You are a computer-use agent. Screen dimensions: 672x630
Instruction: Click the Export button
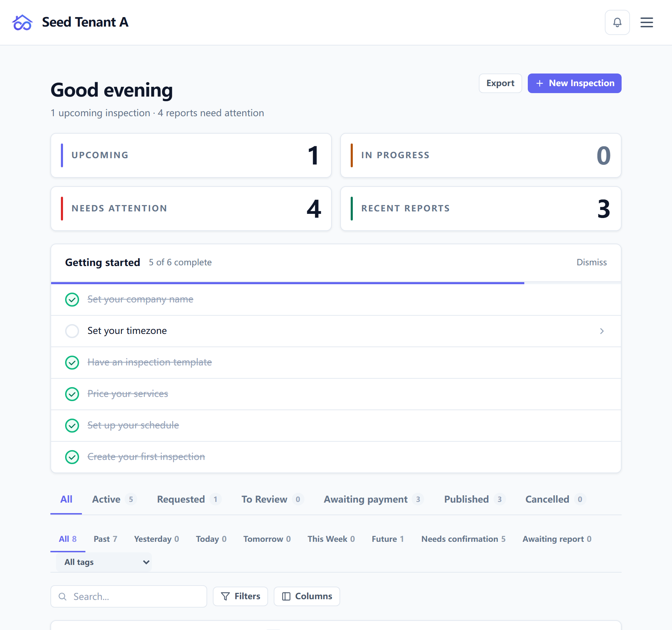click(x=500, y=83)
